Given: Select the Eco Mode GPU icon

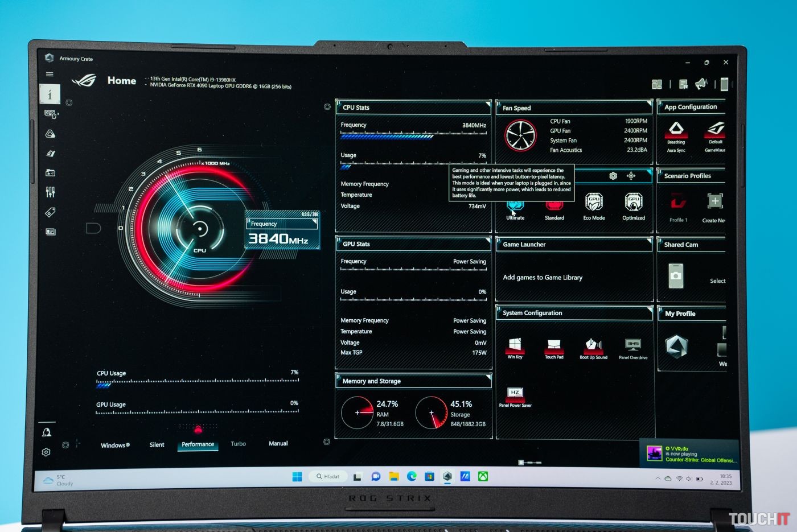Looking at the screenshot, I should [x=594, y=203].
